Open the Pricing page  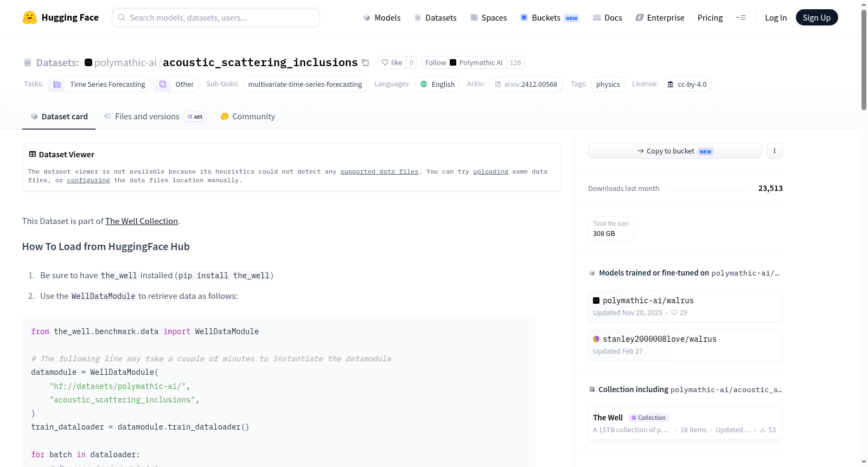[710, 18]
